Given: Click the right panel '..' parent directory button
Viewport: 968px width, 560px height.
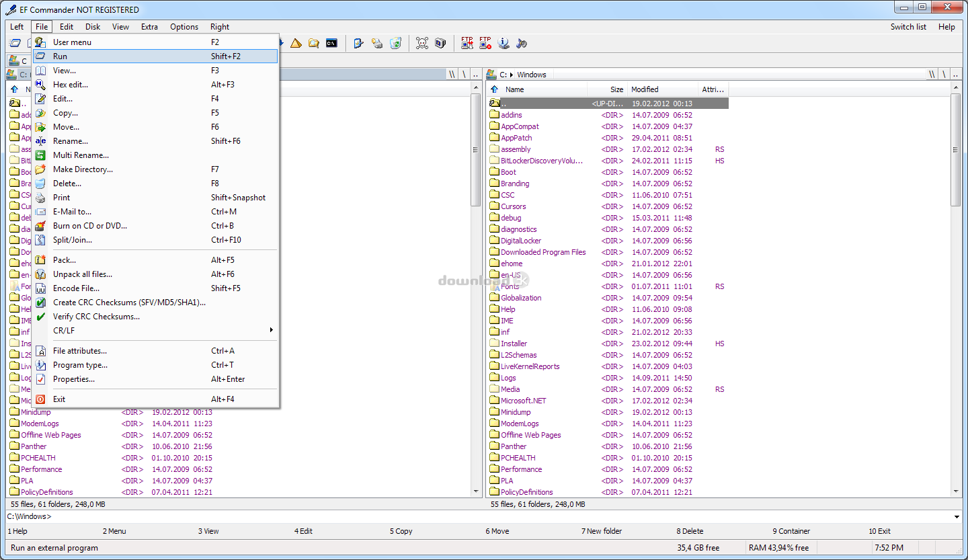Looking at the screenshot, I should pyautogui.click(x=957, y=75).
